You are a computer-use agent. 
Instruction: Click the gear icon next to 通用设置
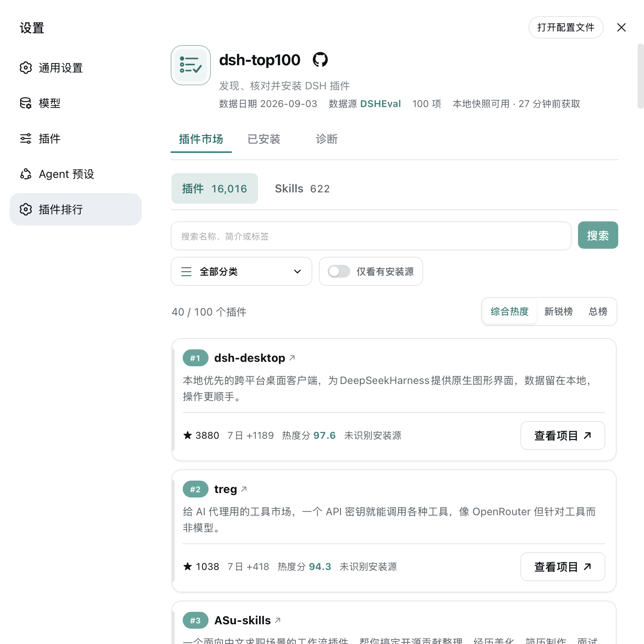click(26, 68)
